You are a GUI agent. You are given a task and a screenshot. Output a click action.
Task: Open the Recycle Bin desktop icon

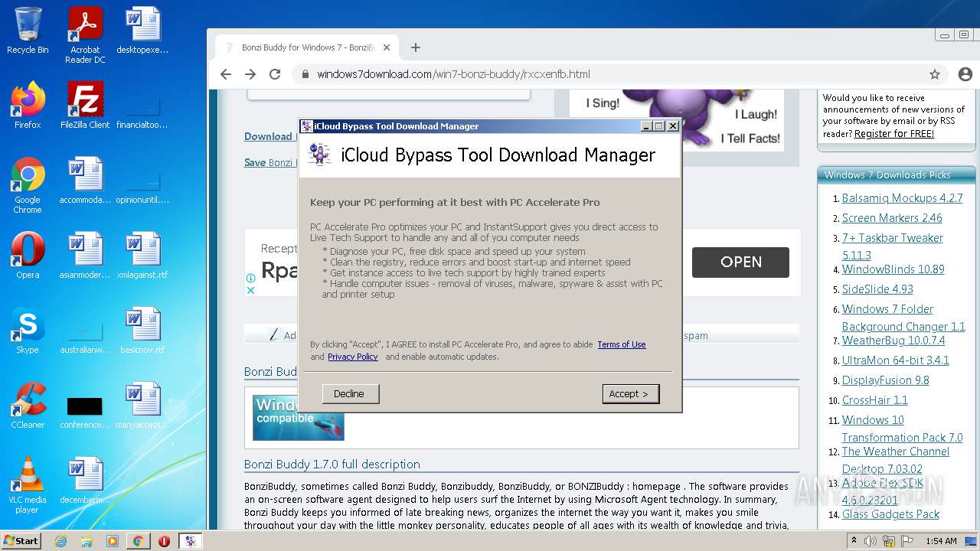(28, 31)
